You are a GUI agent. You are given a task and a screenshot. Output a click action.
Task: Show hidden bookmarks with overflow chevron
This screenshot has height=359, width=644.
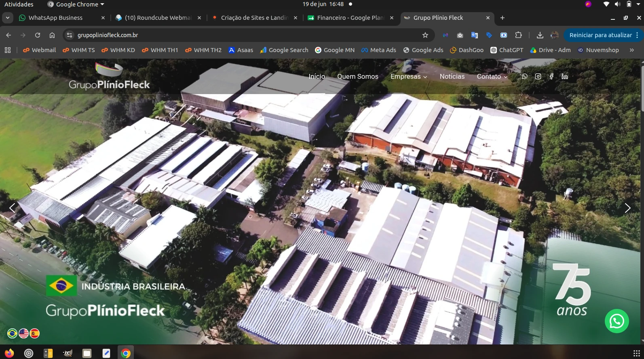[631, 50]
